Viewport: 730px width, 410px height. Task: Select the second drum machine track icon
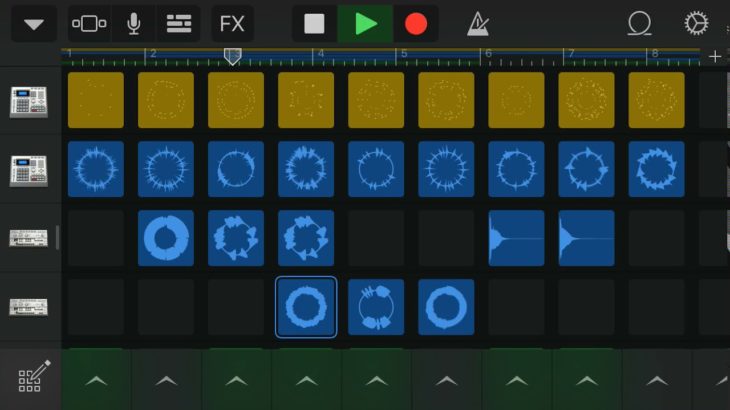click(x=29, y=170)
